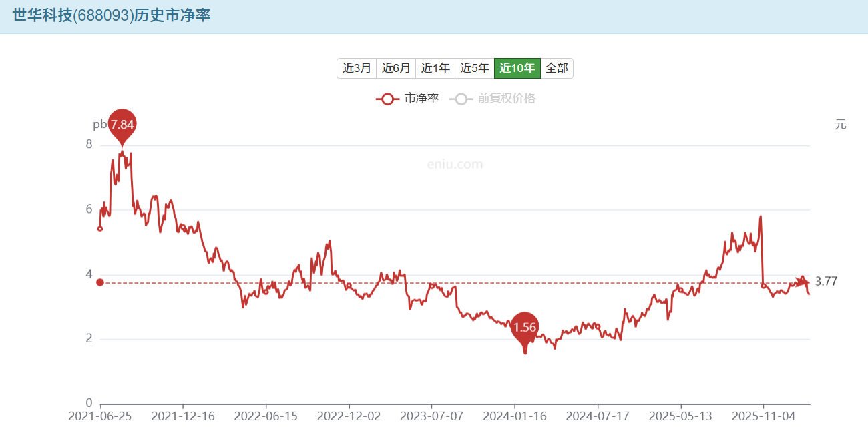This screenshot has height=427, width=868.
Task: Click the 元 right axis unit label
Action: [841, 124]
